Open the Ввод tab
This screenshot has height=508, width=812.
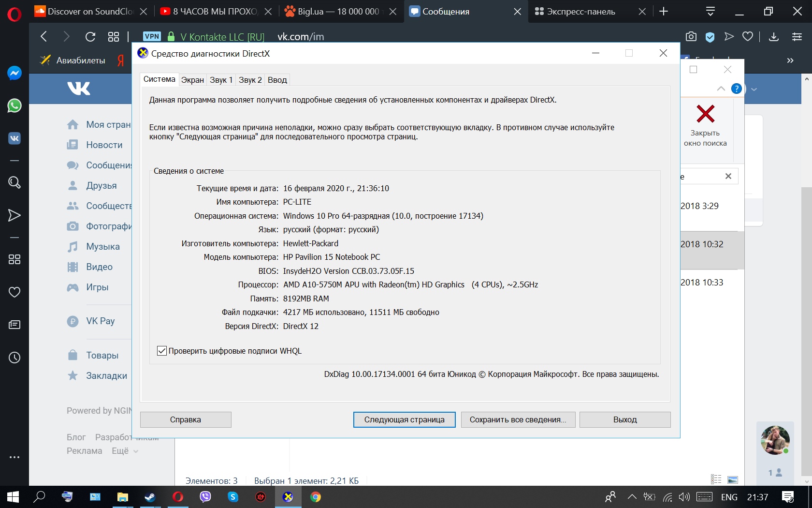tap(277, 80)
